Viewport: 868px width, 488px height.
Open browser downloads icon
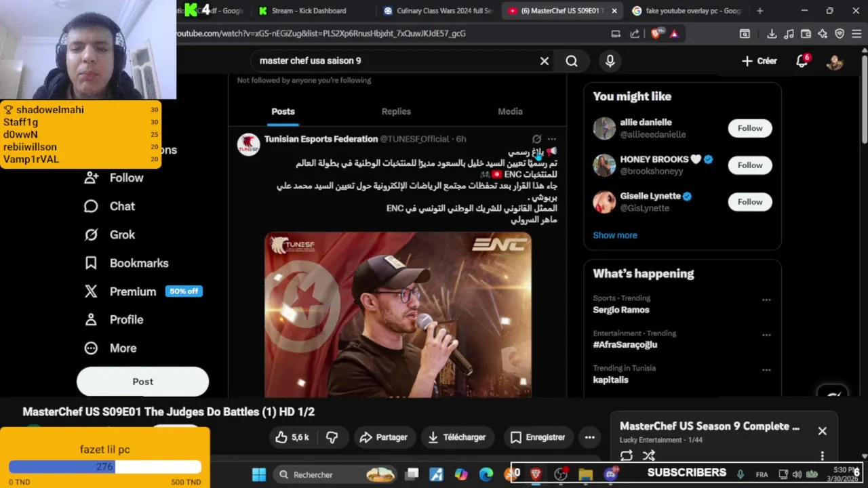772,33
